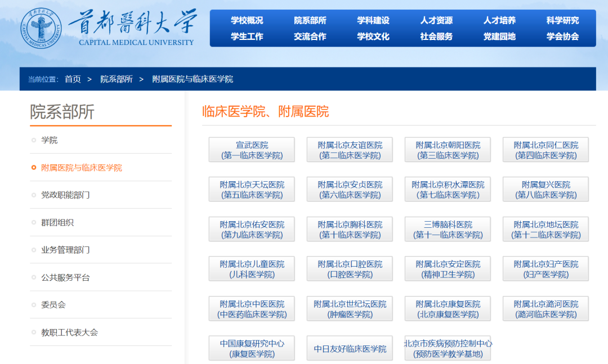Click 附属北京积水潭医院 button
Viewport: 608px width, 364px height.
click(448, 190)
